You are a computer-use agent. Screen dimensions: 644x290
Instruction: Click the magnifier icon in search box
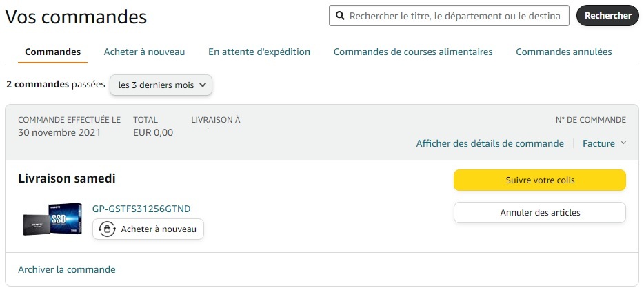340,16
